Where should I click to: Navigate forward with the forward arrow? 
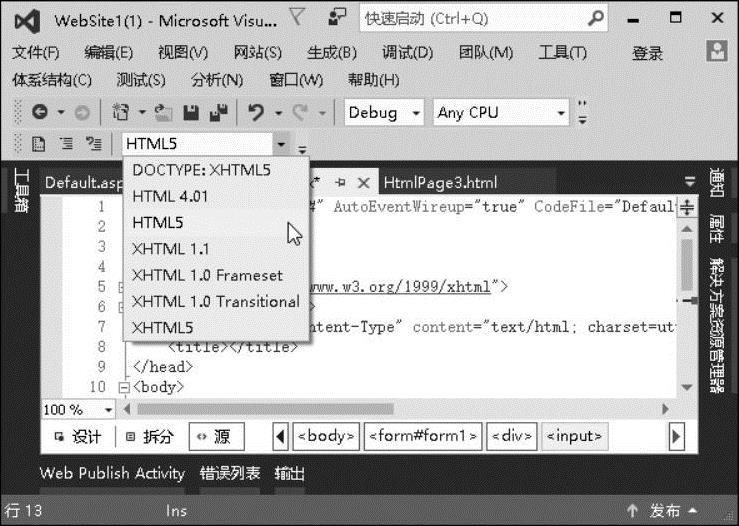coord(82,113)
